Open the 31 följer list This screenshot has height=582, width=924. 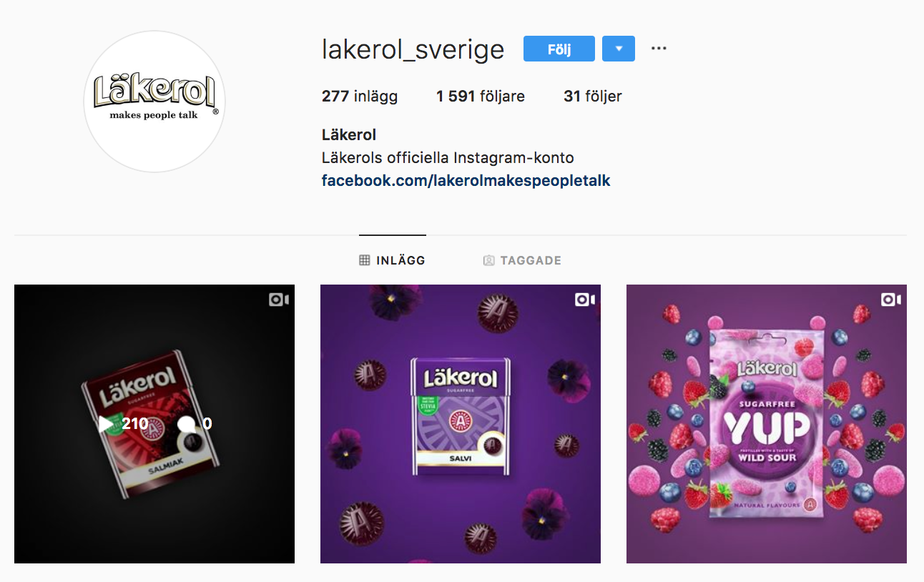(x=593, y=96)
